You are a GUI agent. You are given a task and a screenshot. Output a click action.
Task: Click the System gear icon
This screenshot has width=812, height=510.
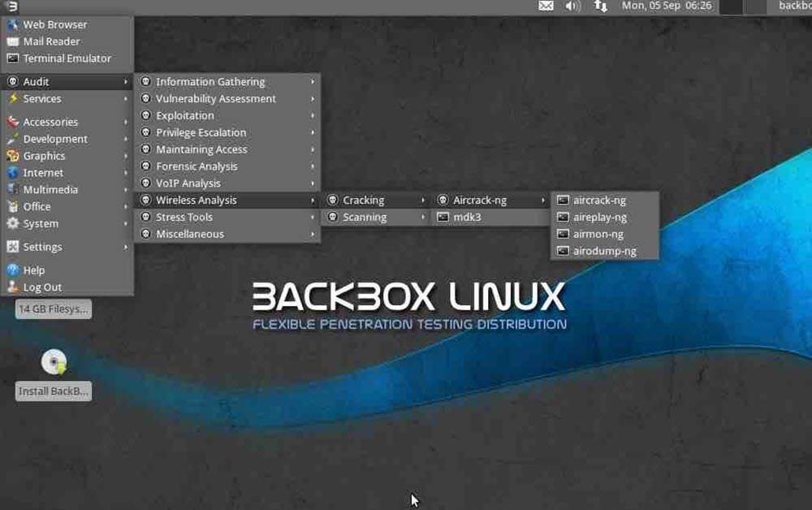click(x=13, y=223)
